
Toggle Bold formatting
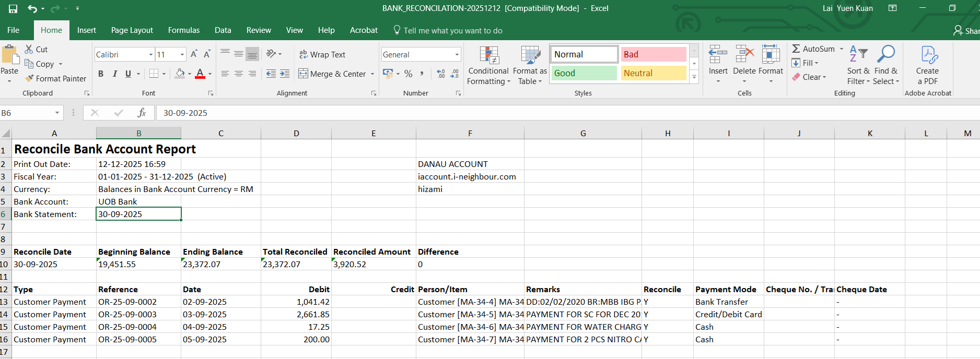tap(101, 74)
